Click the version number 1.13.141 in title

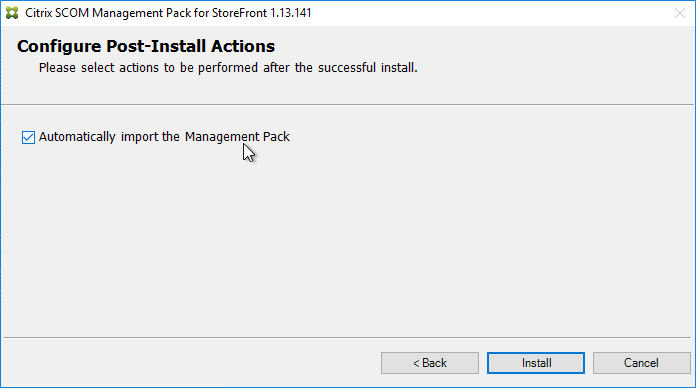pos(291,13)
